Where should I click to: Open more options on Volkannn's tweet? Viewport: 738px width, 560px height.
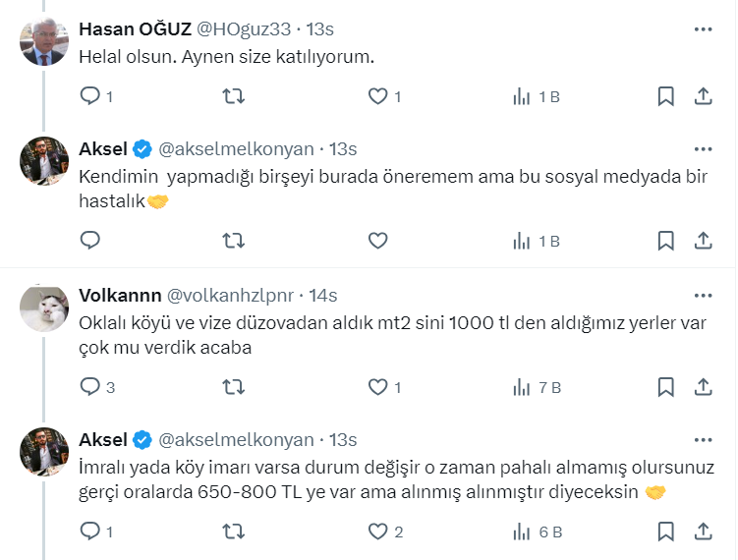pyautogui.click(x=703, y=295)
